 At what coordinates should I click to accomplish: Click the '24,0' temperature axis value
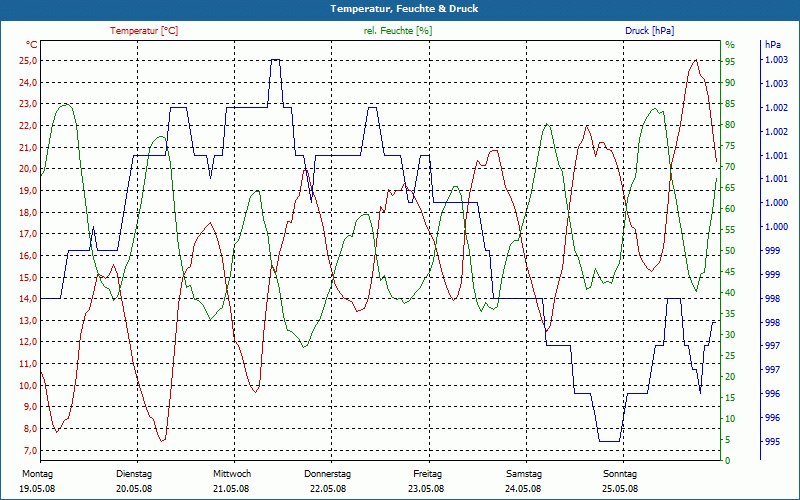click(x=28, y=83)
